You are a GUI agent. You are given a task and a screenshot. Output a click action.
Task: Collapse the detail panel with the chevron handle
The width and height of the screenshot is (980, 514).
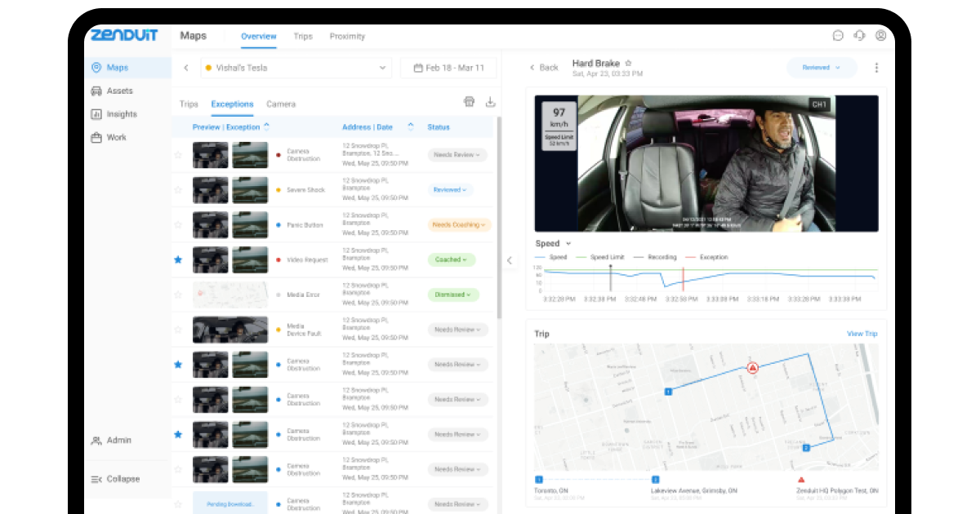coord(509,260)
